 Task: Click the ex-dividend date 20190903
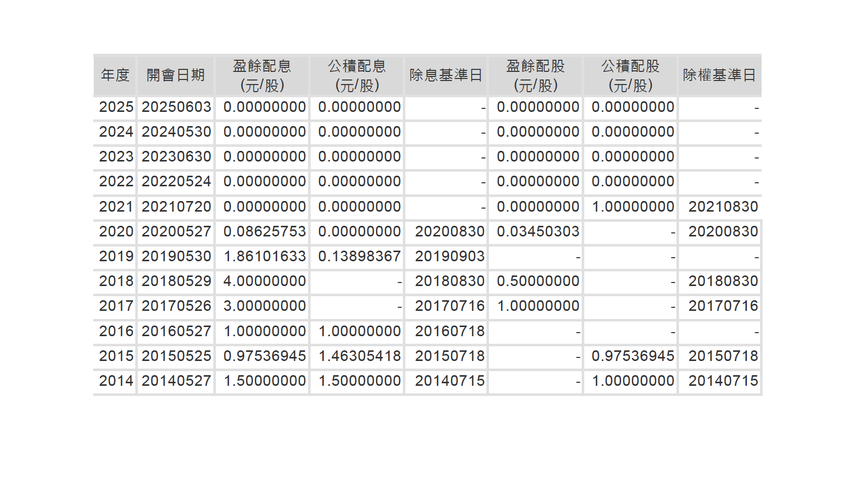click(x=449, y=256)
